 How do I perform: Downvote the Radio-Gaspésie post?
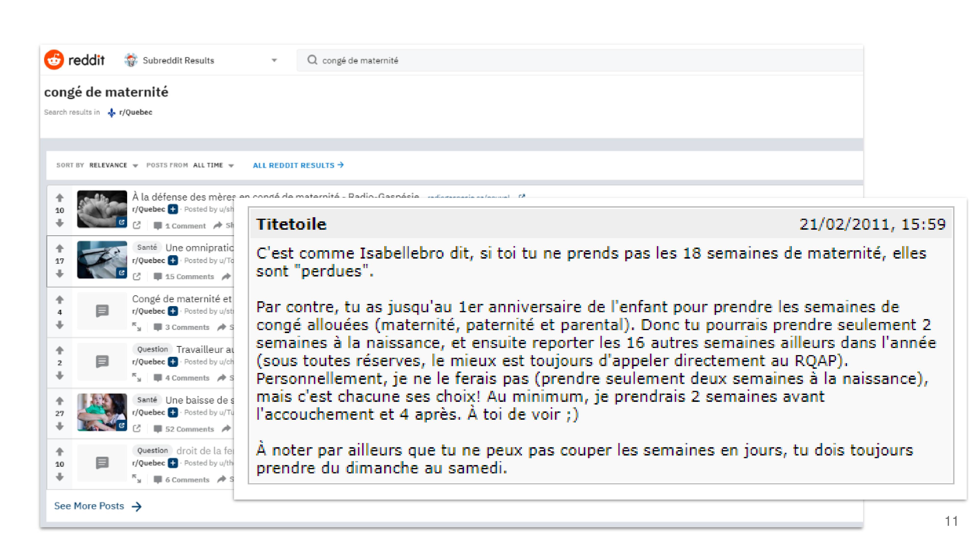[59, 223]
